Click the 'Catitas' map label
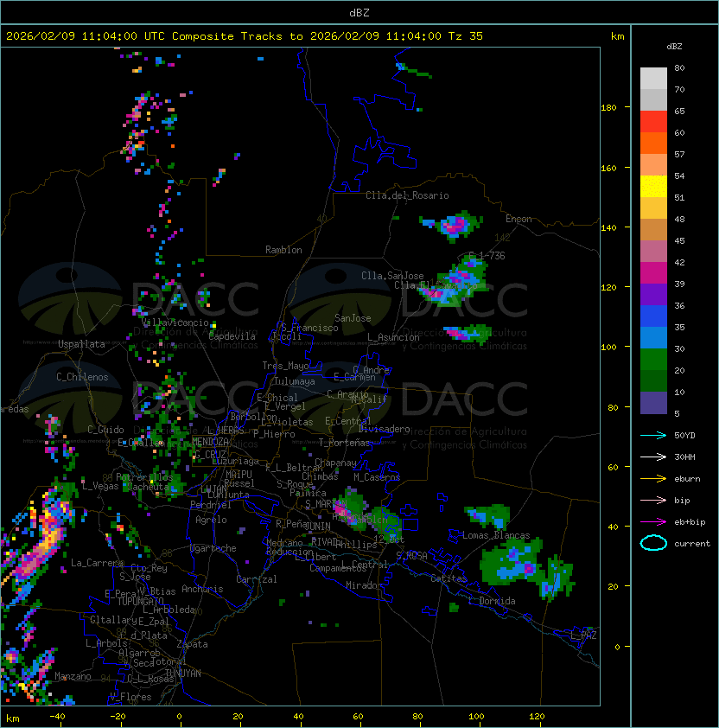 [449, 578]
